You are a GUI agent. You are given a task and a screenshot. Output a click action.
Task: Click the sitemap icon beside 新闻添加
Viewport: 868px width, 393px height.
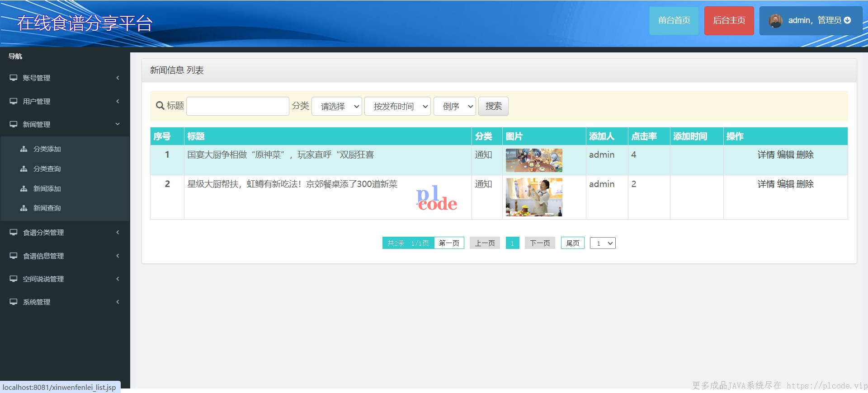(24, 188)
